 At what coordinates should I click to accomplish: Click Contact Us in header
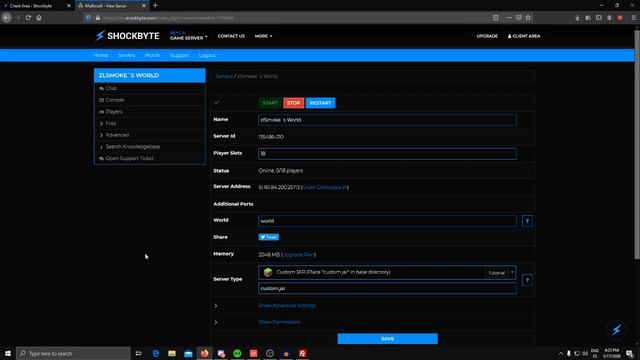pyautogui.click(x=231, y=36)
